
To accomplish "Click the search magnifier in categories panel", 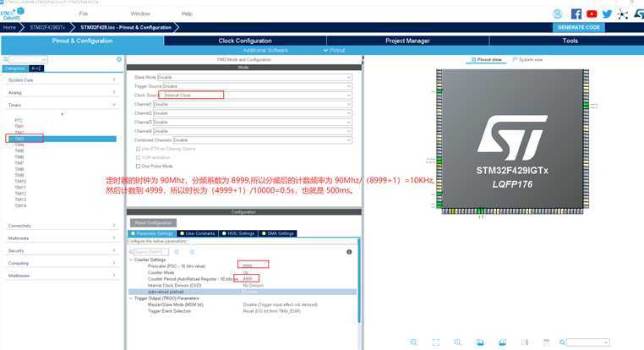I will pos(6,59).
